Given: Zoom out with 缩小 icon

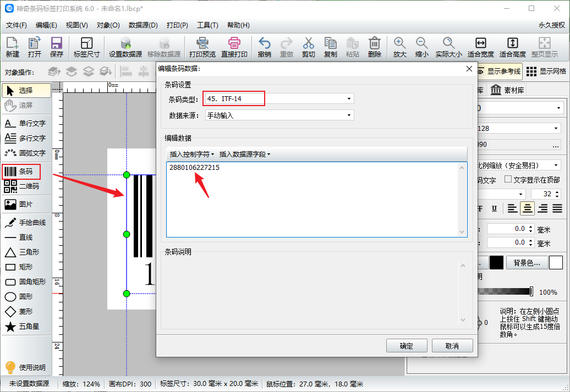Looking at the screenshot, I should click(x=421, y=47).
